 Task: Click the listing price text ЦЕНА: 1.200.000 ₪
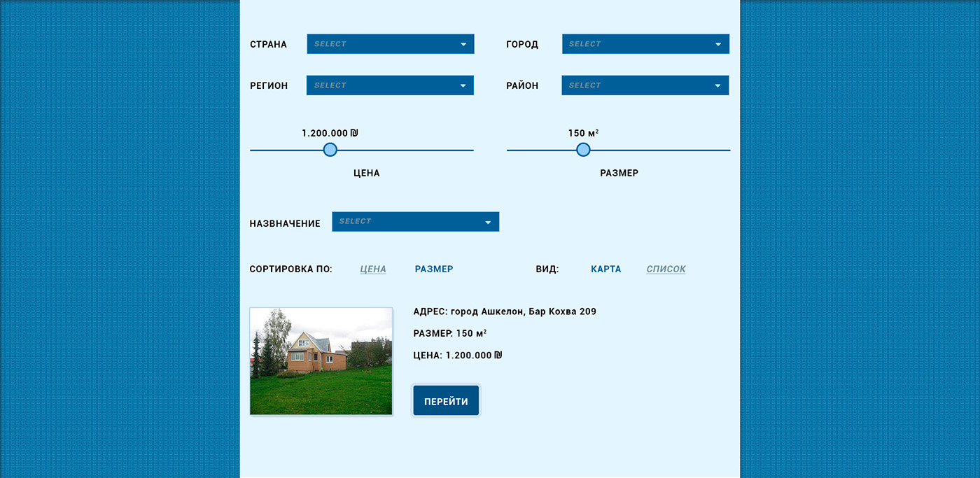pos(458,356)
